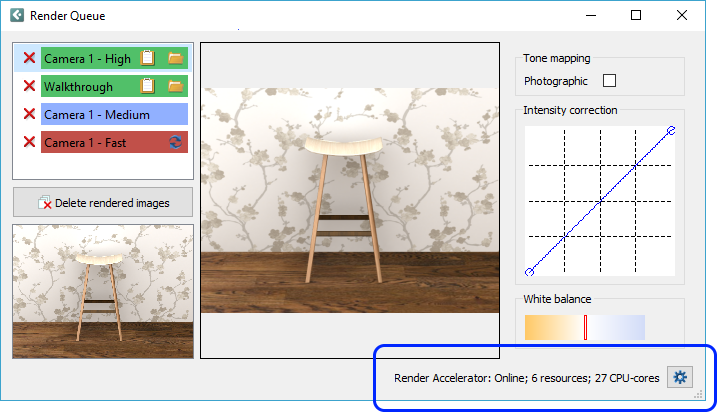The image size is (718, 412).
Task: Click the Render Queue app icon in title bar
Action: click(17, 15)
